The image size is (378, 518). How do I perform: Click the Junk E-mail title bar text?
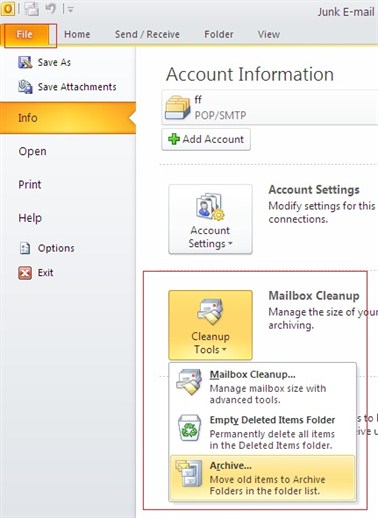coord(346,12)
